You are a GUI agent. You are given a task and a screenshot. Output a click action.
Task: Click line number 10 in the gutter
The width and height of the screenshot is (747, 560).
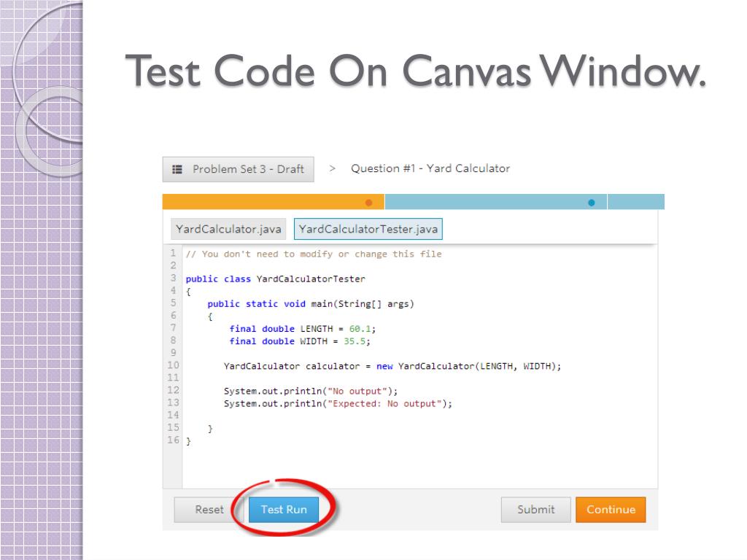coord(173,365)
